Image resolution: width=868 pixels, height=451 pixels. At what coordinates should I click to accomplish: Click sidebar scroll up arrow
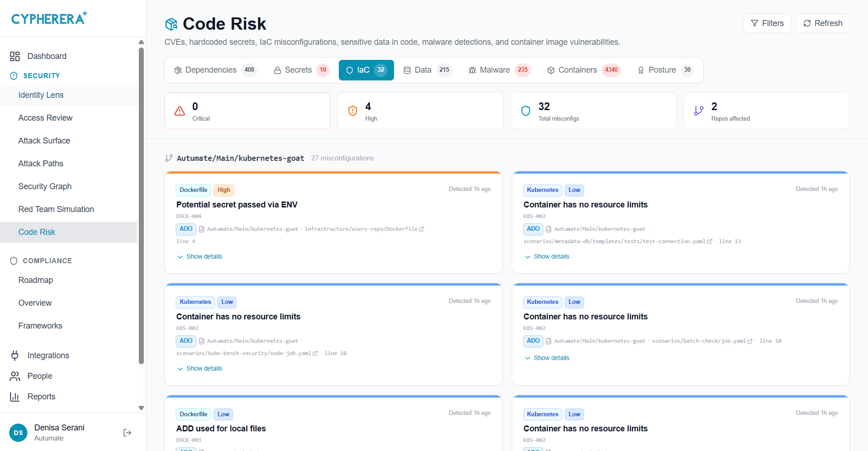click(x=141, y=42)
